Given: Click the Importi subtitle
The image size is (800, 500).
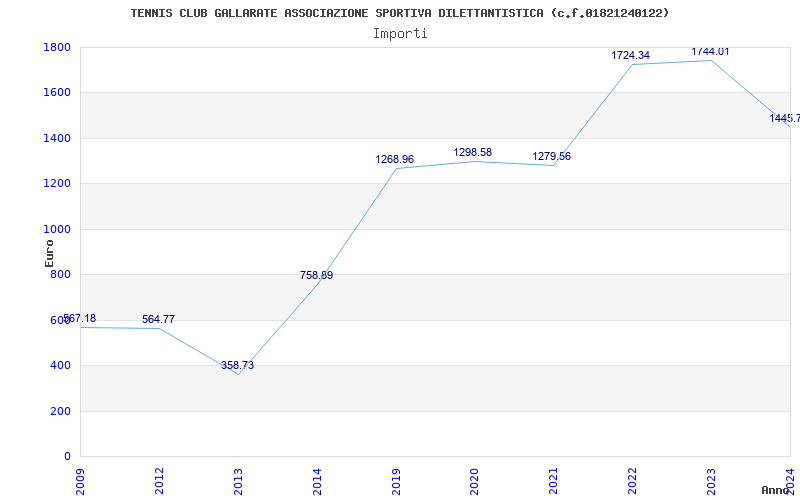Looking at the screenshot, I should click(x=400, y=34).
